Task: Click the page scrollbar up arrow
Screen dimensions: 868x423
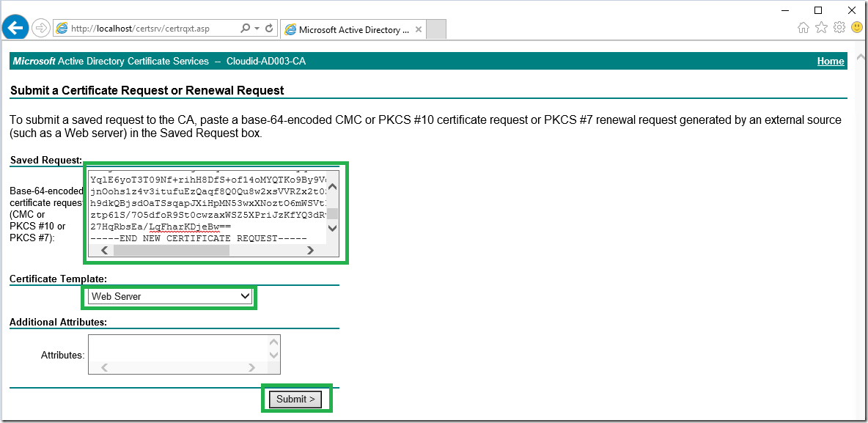Action: point(861,58)
